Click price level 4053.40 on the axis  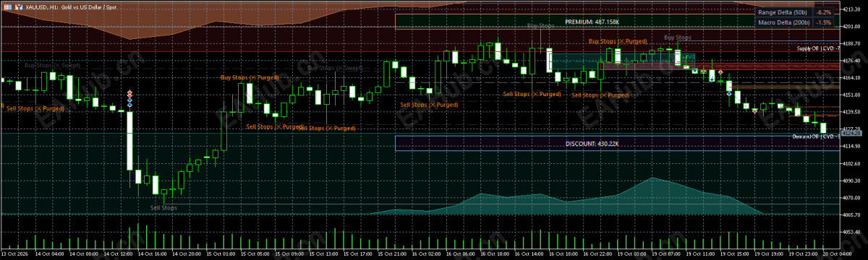pyautogui.click(x=851, y=232)
